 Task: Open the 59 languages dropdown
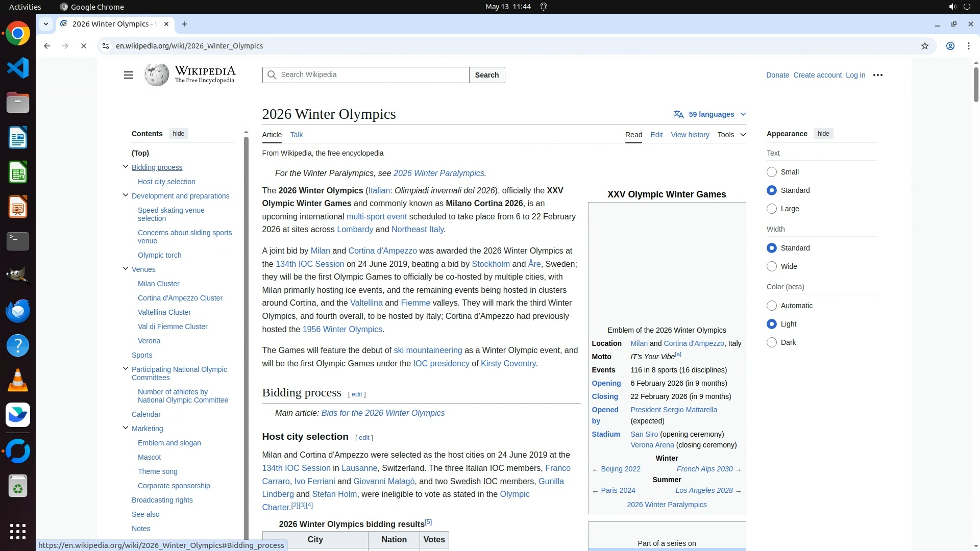pos(710,114)
